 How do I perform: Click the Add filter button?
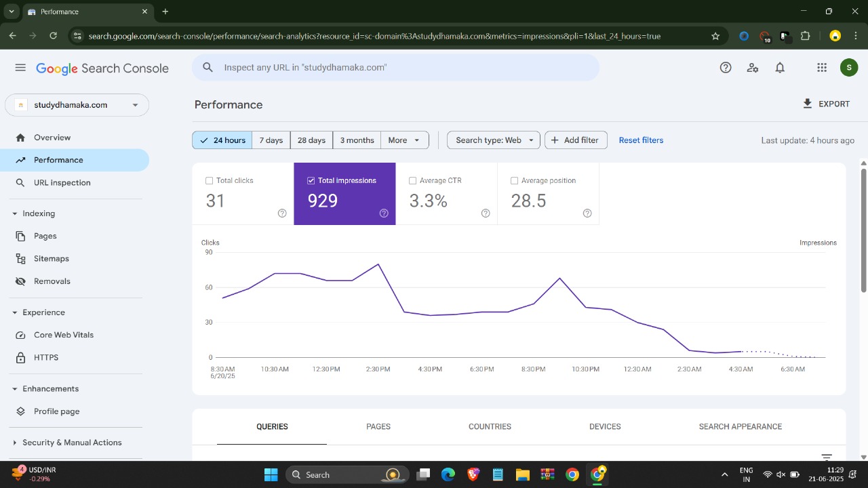(x=576, y=140)
